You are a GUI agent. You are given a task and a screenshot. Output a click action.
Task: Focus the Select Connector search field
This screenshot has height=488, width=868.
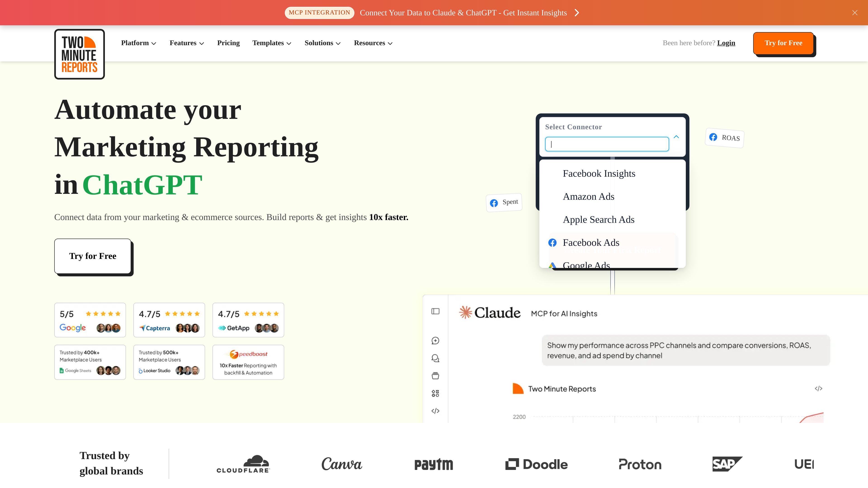point(607,144)
